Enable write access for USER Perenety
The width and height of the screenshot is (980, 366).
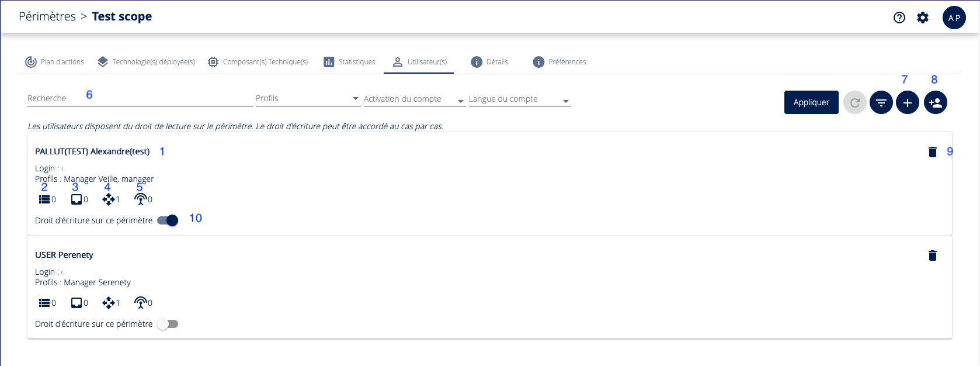[x=168, y=324]
